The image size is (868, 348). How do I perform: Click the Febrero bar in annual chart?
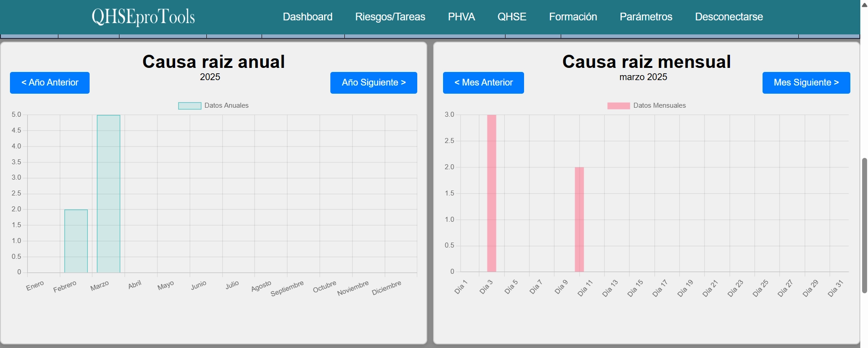[76, 241]
